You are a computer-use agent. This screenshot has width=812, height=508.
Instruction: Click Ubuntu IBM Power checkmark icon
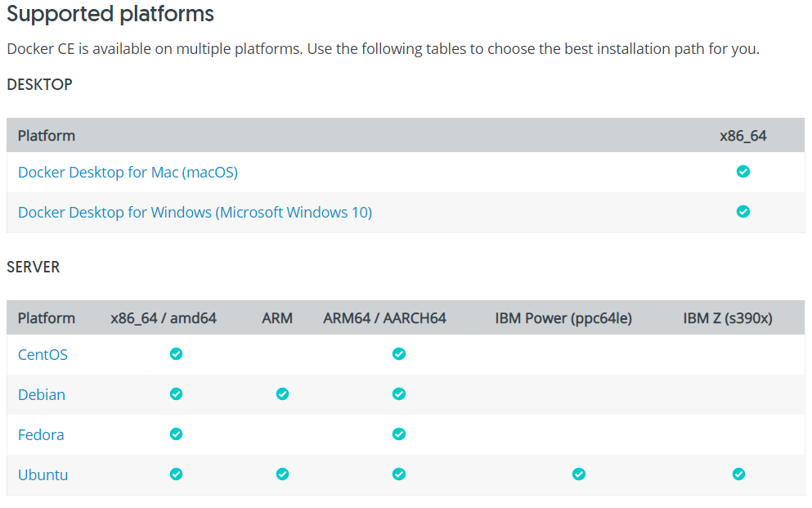pos(579,474)
